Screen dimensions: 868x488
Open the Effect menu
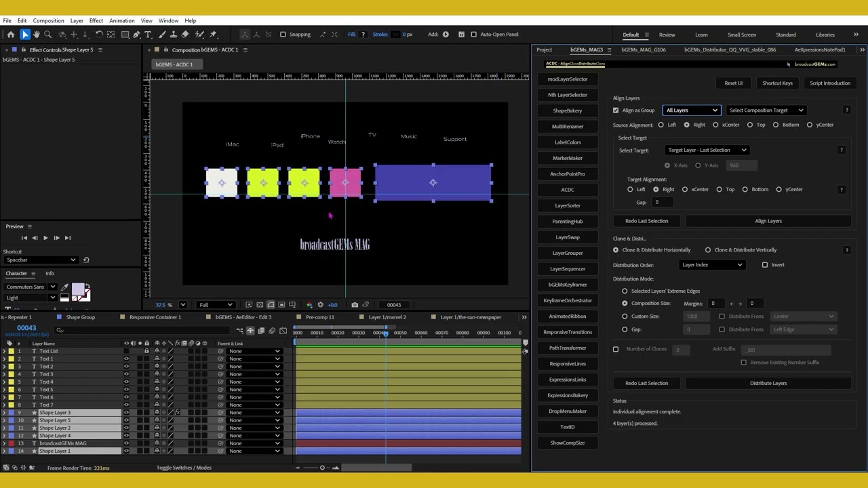point(96,21)
